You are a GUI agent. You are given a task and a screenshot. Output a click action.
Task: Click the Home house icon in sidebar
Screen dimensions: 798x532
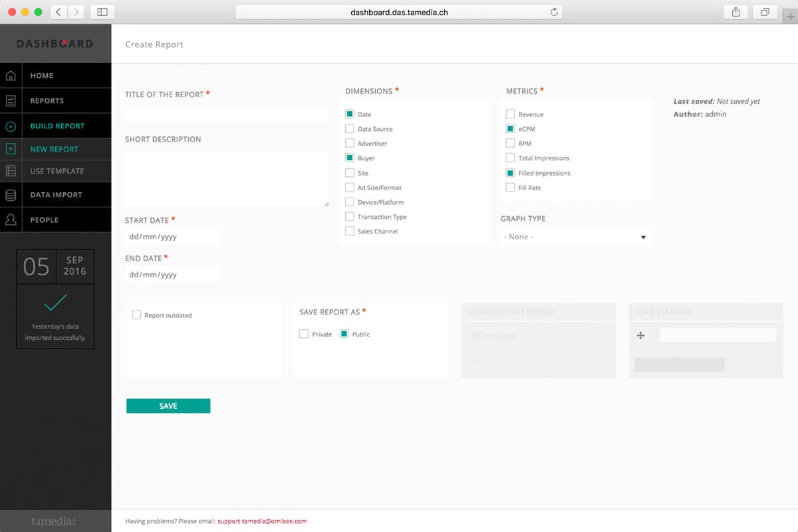(x=11, y=76)
